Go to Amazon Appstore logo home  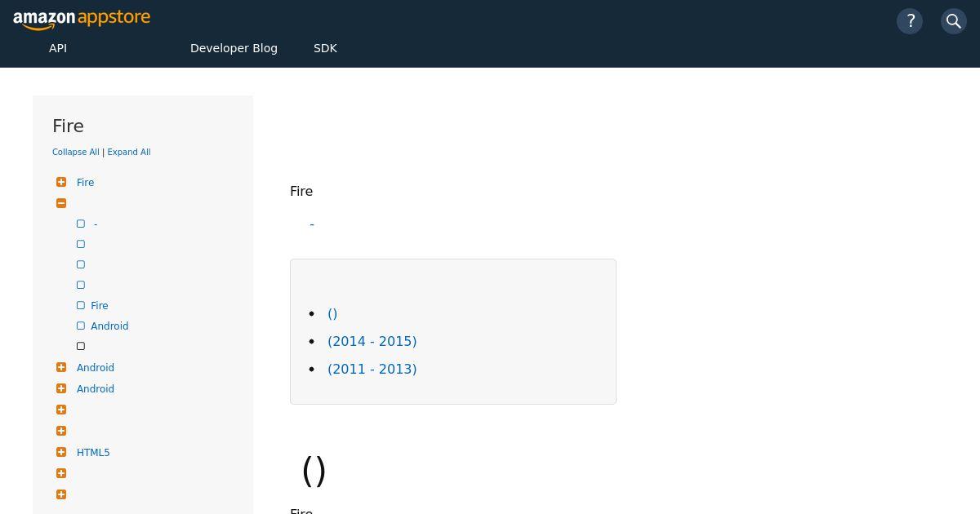pos(82,19)
